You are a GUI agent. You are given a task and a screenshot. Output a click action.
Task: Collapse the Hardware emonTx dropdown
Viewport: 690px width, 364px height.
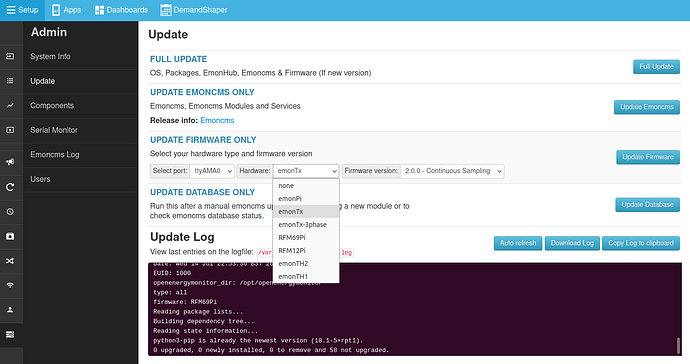(x=306, y=171)
